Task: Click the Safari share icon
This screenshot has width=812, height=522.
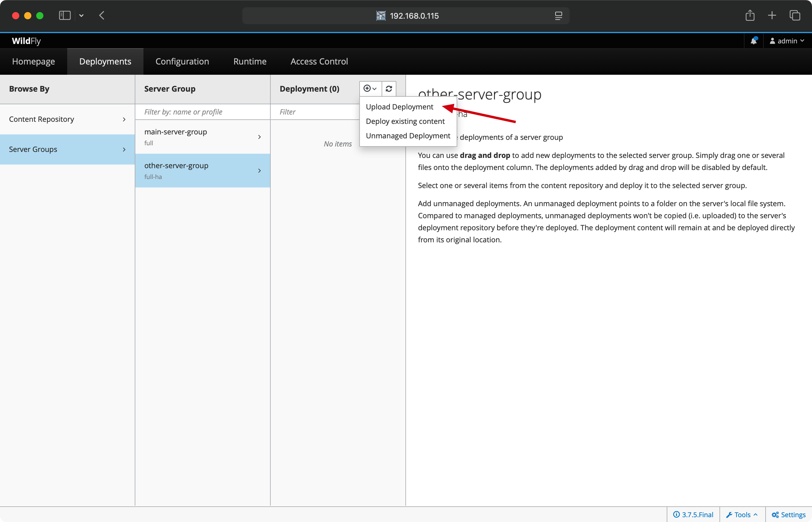Action: click(750, 15)
